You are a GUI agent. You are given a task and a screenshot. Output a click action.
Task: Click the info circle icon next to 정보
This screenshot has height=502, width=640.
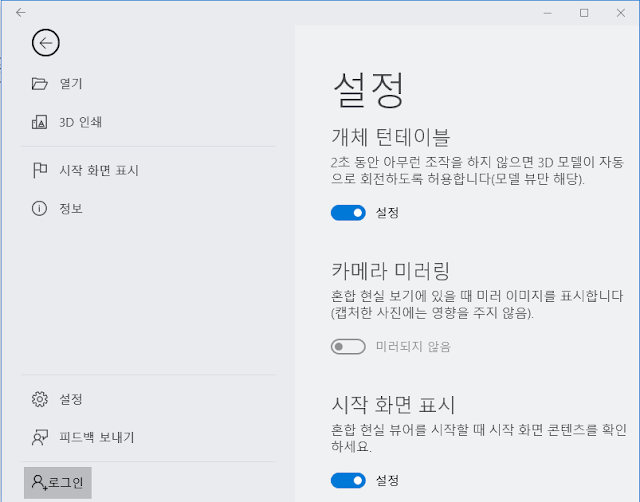(40, 209)
